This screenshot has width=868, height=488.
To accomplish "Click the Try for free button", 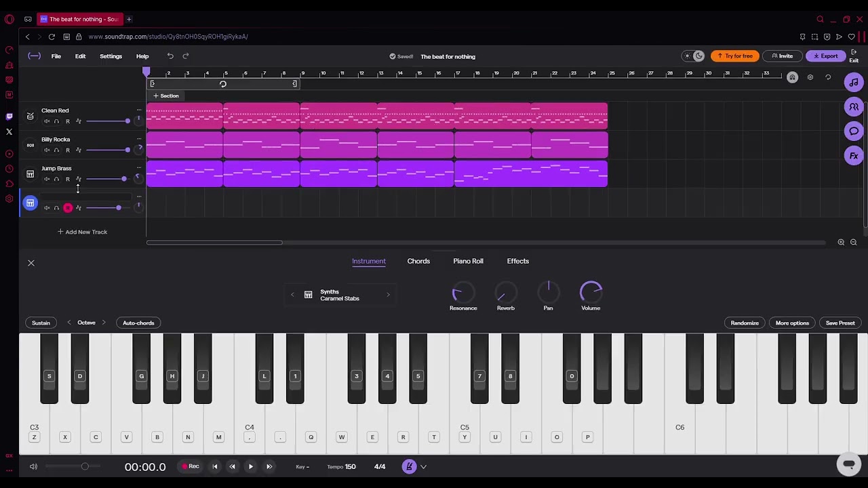I will click(x=734, y=56).
